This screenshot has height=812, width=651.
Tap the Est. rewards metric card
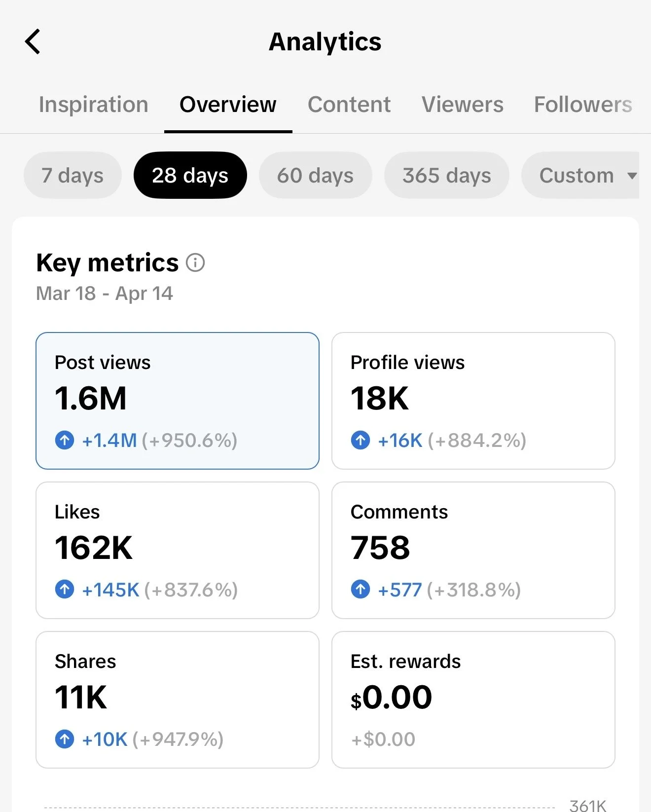tap(473, 700)
